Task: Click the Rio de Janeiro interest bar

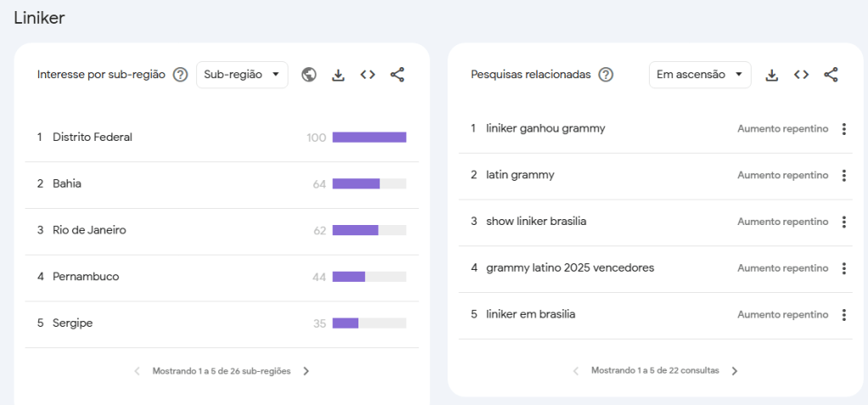Action: tap(369, 230)
